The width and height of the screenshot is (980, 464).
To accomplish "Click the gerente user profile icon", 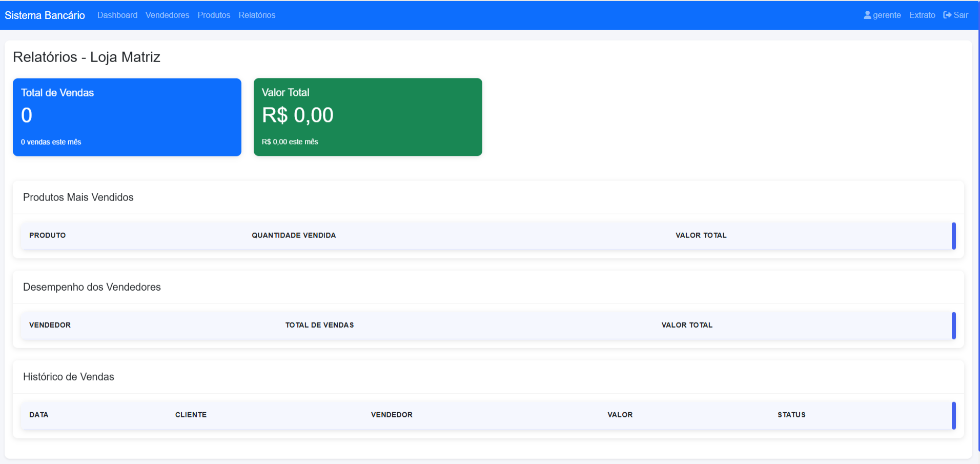I will click(x=867, y=15).
